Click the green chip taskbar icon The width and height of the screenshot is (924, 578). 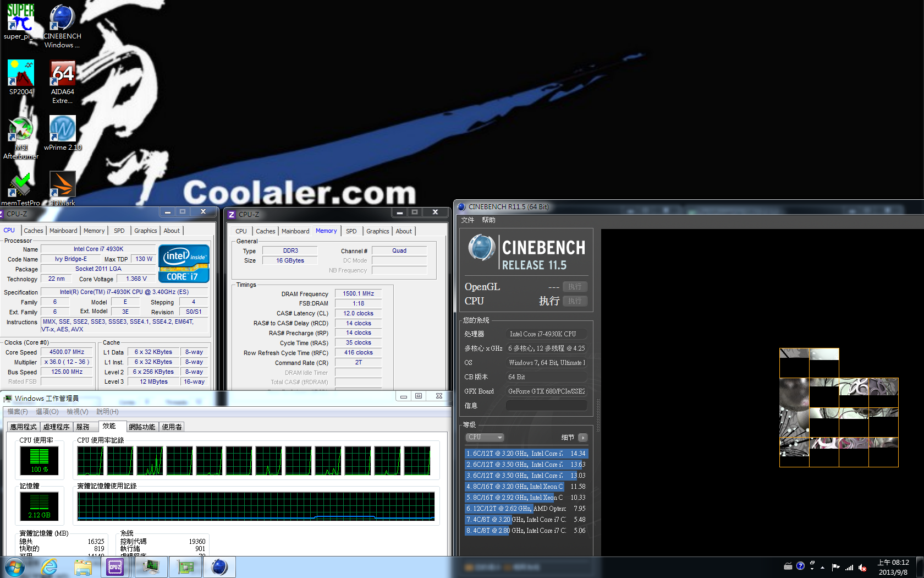point(185,567)
